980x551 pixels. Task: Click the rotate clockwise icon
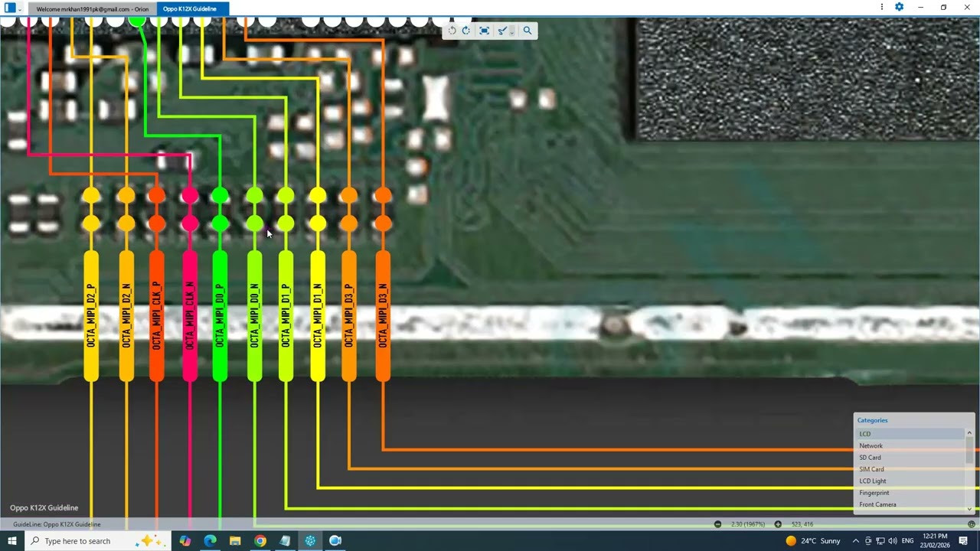465,31
